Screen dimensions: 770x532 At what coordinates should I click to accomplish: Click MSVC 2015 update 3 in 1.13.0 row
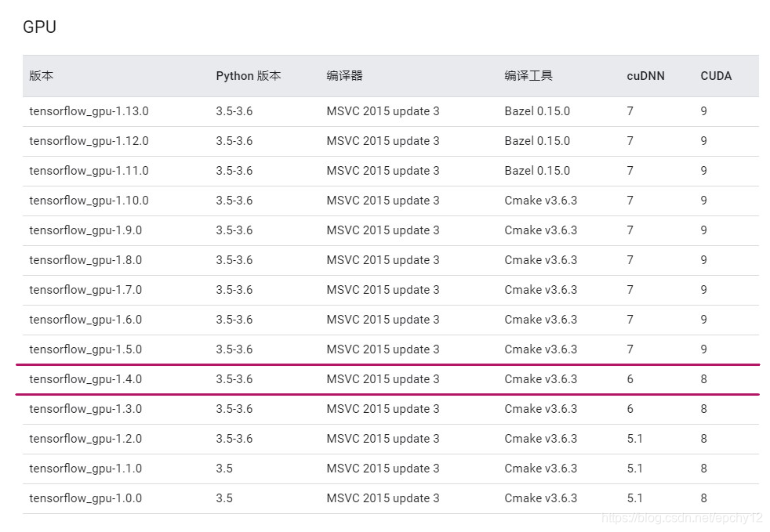click(383, 111)
